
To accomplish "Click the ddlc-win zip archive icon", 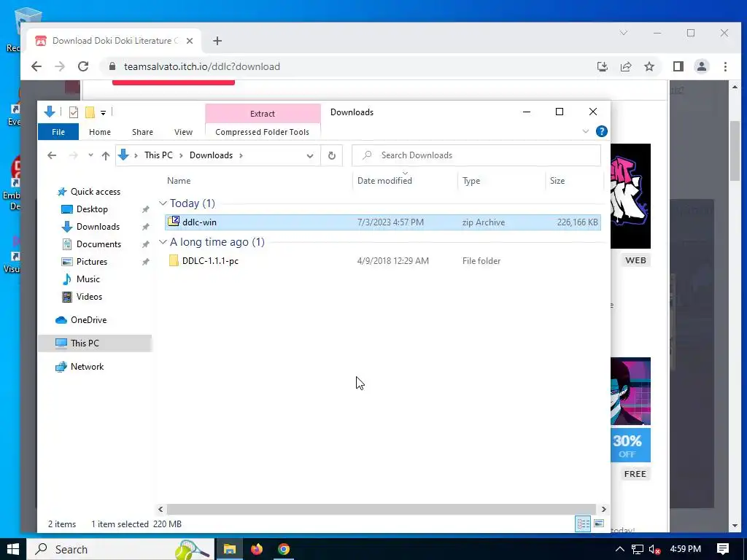I will point(174,222).
